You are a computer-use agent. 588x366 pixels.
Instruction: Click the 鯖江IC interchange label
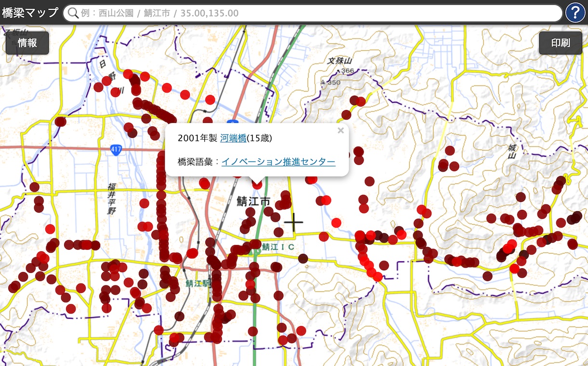(278, 246)
